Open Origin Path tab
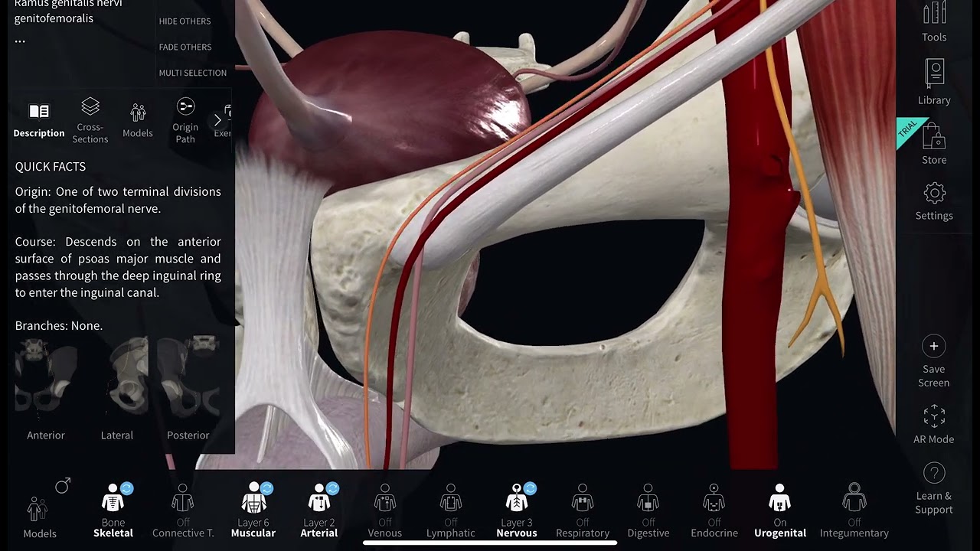The height and width of the screenshot is (551, 980). pos(185,121)
